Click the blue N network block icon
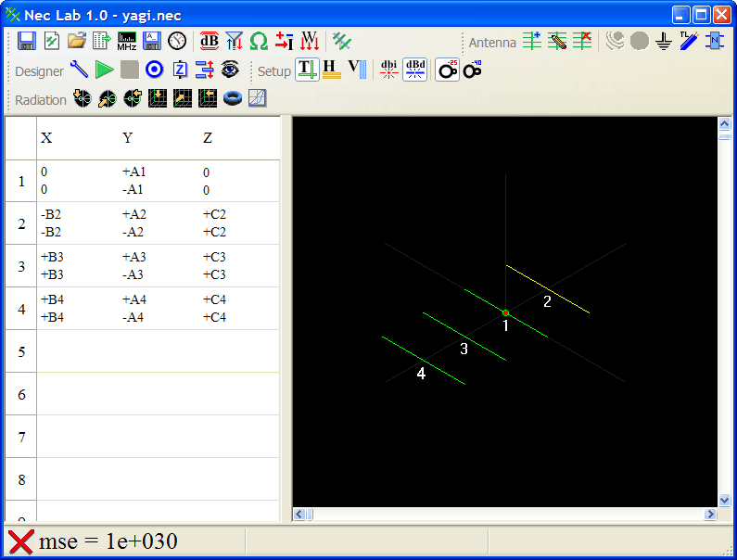The width and height of the screenshot is (737, 560). (x=715, y=42)
